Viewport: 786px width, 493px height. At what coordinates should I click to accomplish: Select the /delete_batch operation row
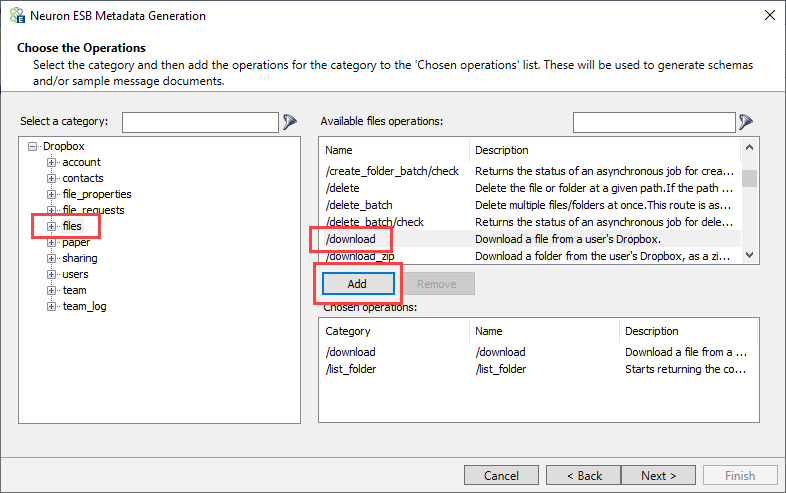(531, 205)
